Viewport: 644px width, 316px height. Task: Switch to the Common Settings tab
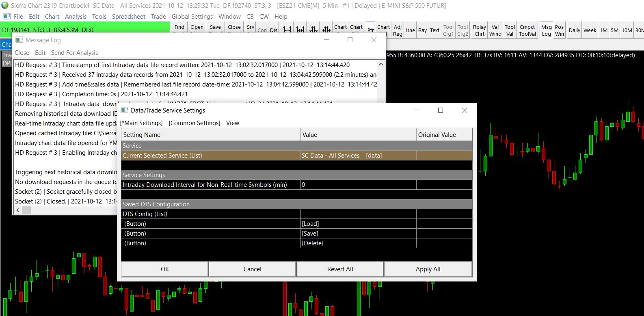pos(194,123)
